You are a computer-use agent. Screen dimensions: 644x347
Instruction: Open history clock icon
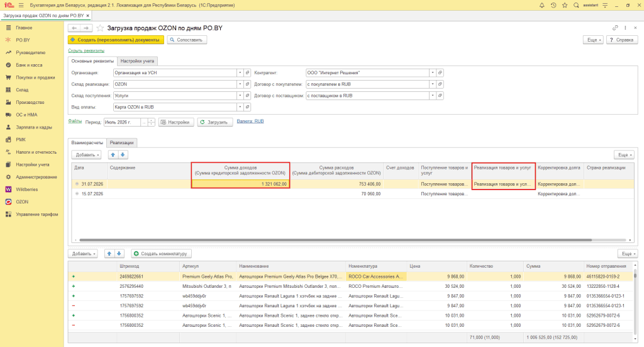(x=553, y=5)
